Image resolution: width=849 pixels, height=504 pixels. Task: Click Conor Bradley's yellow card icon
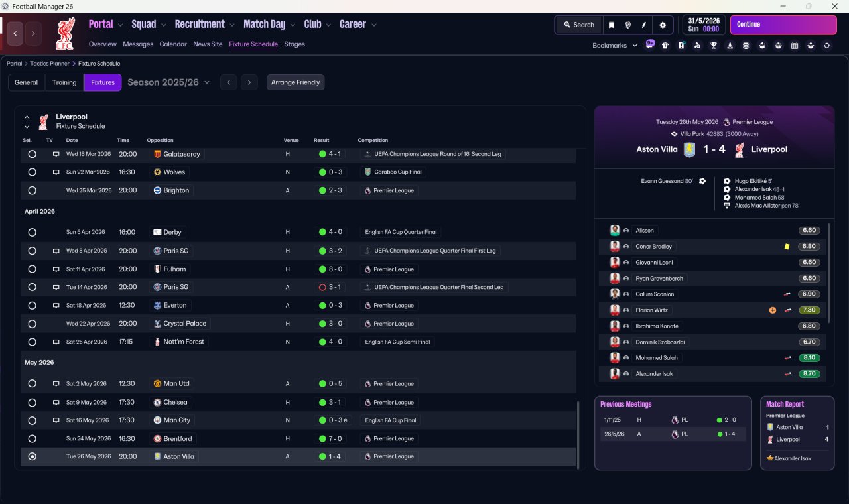(x=787, y=247)
